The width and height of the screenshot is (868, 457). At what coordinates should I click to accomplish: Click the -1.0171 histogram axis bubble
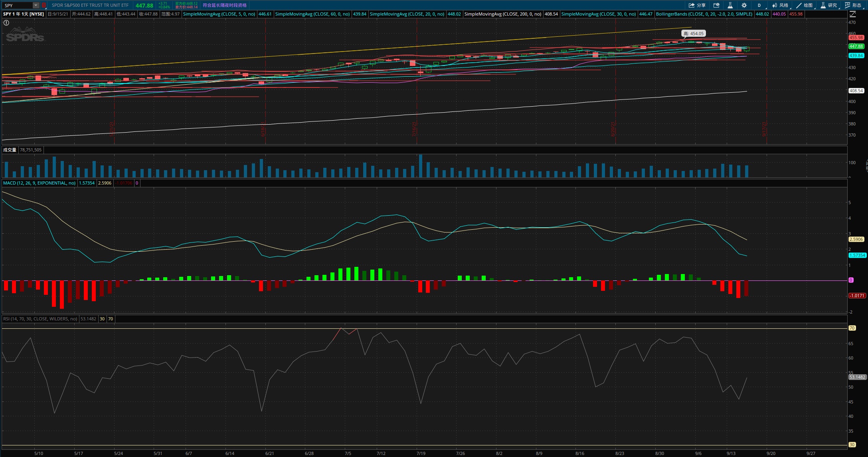[x=857, y=296]
